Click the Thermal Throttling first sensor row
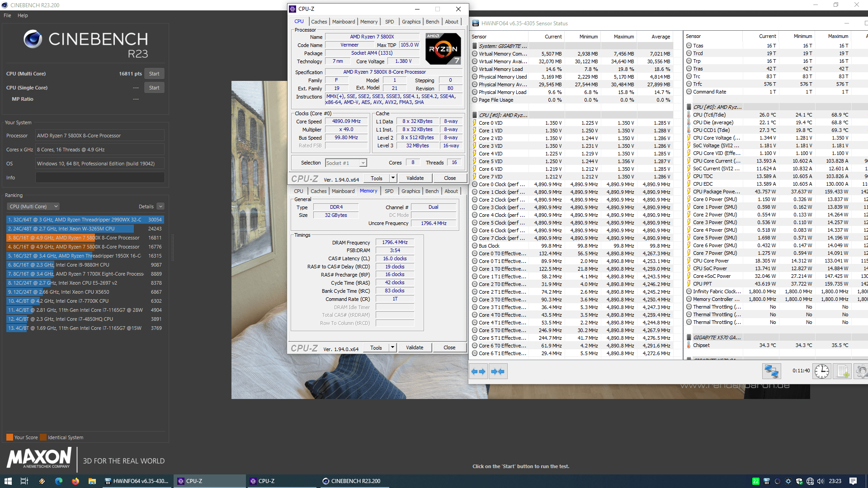868x488 pixels. (x=775, y=307)
